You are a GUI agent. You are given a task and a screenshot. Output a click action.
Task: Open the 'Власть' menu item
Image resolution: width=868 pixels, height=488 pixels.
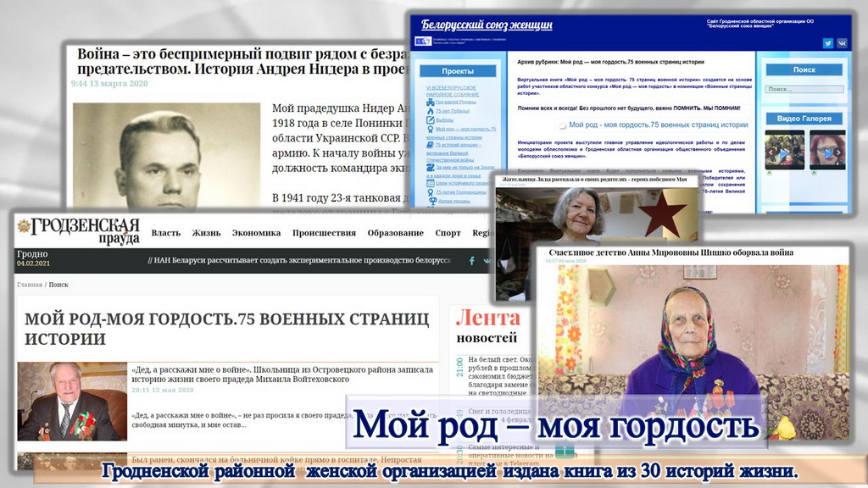pyautogui.click(x=165, y=233)
